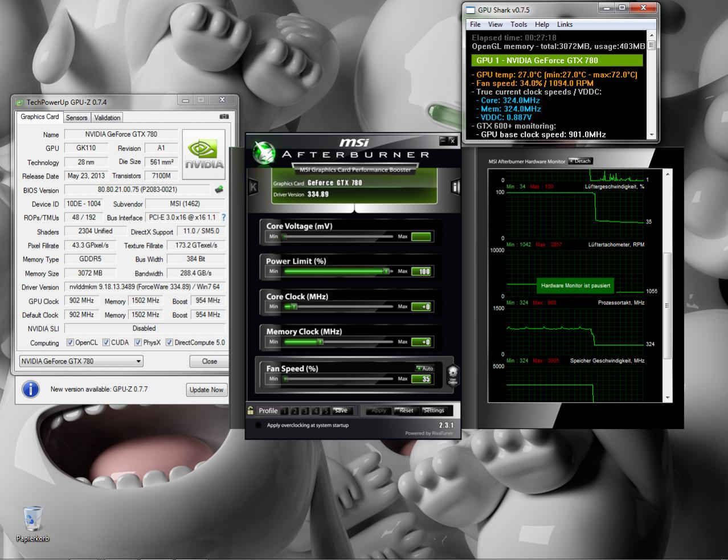This screenshot has width=728, height=560.
Task: Click the profile lock padlock icon
Action: (251, 410)
